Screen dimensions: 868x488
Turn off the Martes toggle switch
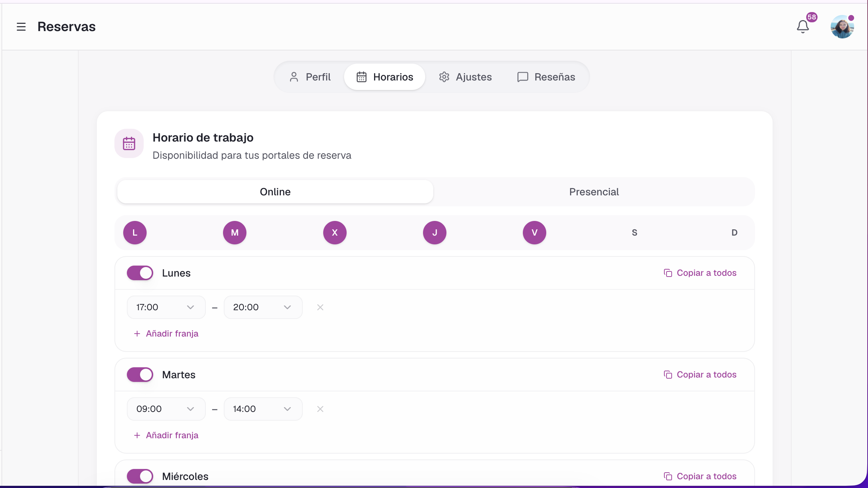[140, 375]
